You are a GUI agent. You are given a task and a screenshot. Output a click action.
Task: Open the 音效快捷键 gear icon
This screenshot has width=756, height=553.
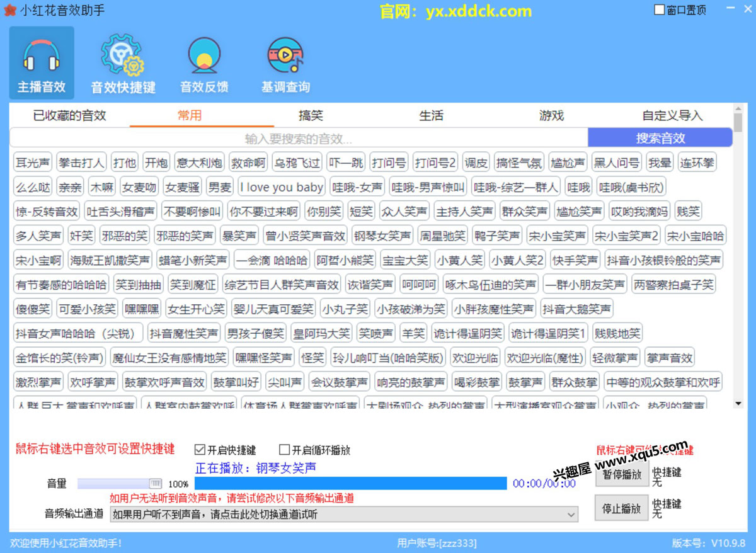click(123, 63)
